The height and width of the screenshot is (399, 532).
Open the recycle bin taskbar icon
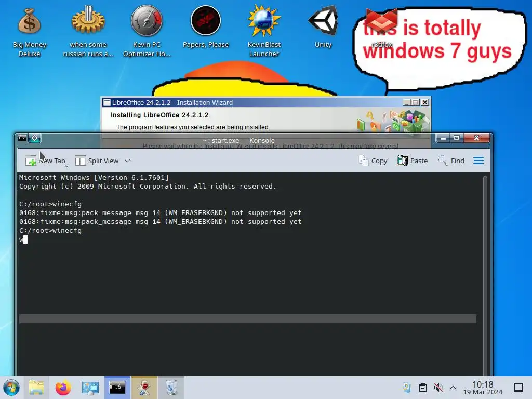pyautogui.click(x=171, y=388)
